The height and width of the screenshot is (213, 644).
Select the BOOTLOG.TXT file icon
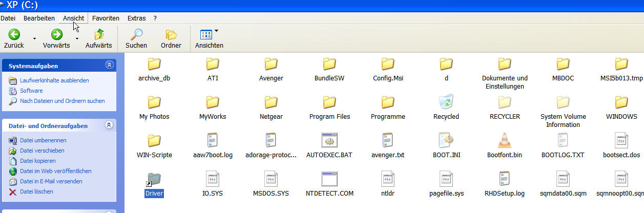point(563,140)
